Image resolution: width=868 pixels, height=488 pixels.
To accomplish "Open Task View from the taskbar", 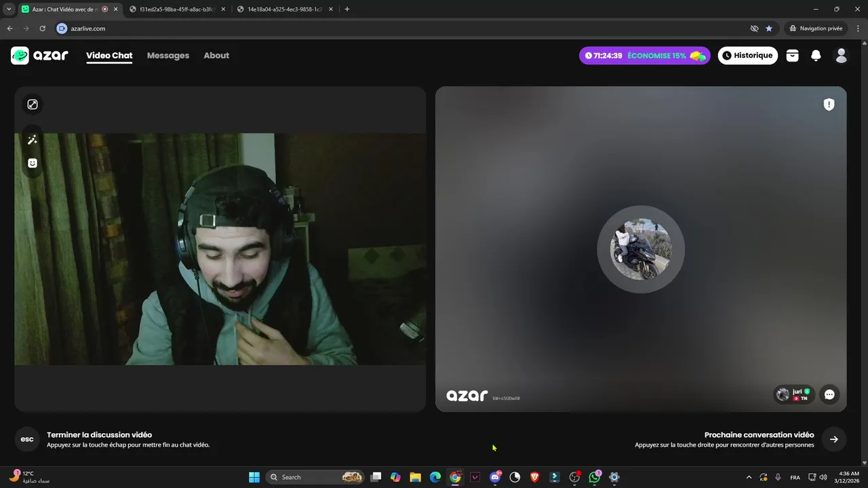I will pyautogui.click(x=376, y=477).
